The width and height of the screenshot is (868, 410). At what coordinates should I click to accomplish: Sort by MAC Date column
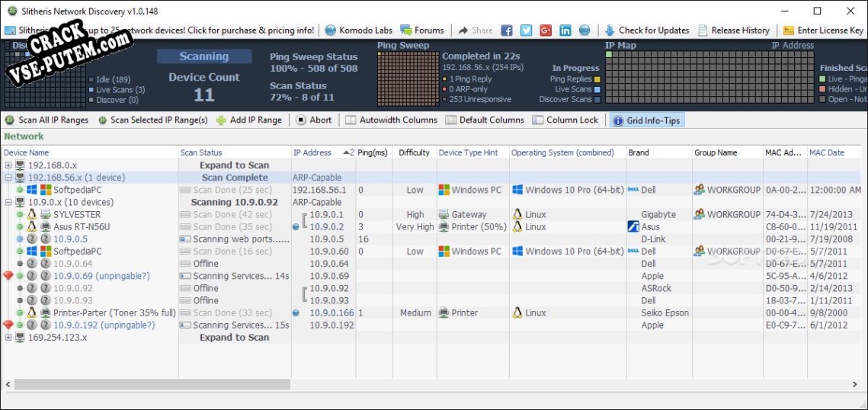point(834,152)
